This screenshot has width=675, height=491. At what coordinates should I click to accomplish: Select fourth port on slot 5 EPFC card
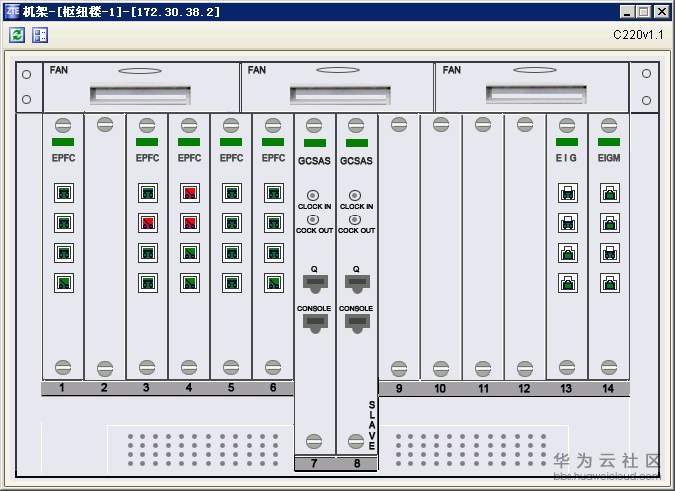click(x=232, y=283)
